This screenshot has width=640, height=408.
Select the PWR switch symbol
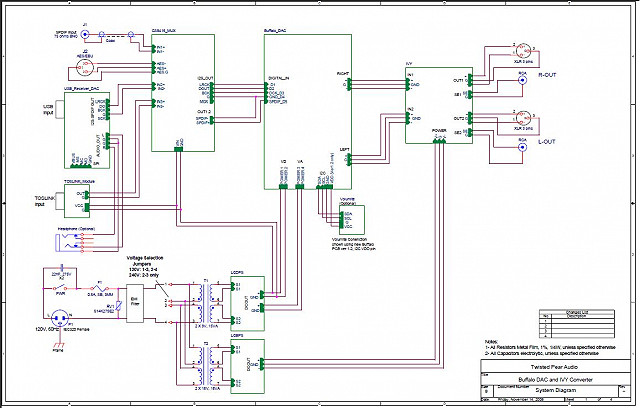[x=61, y=288]
